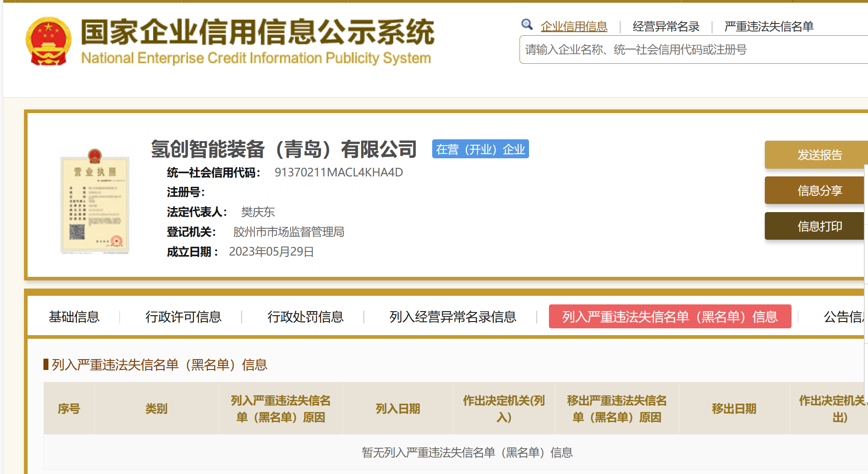Click the 移出严重违法失信名单（黑名单）原因 column header

(x=617, y=408)
